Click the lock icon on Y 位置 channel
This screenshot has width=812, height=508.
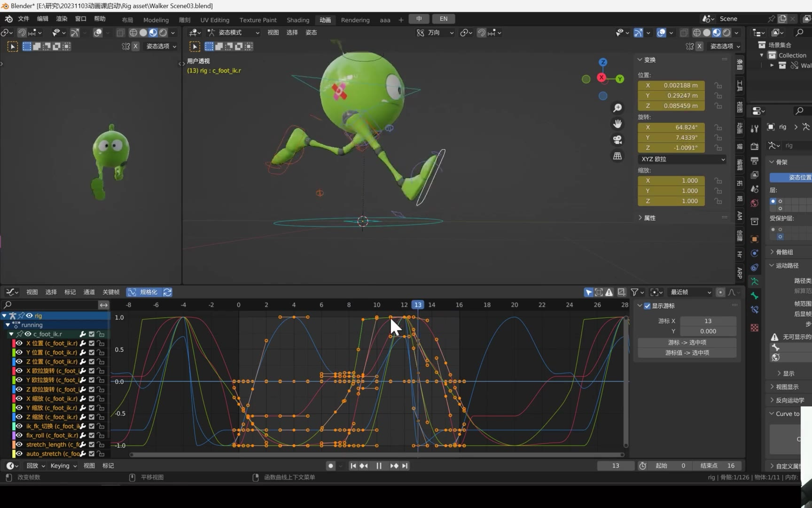101,352
